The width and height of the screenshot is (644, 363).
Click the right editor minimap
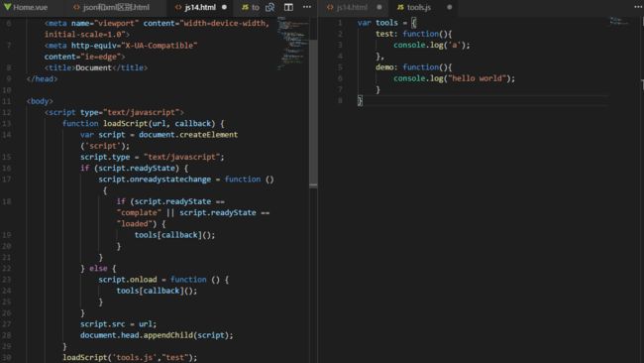pyautogui.click(x=619, y=21)
